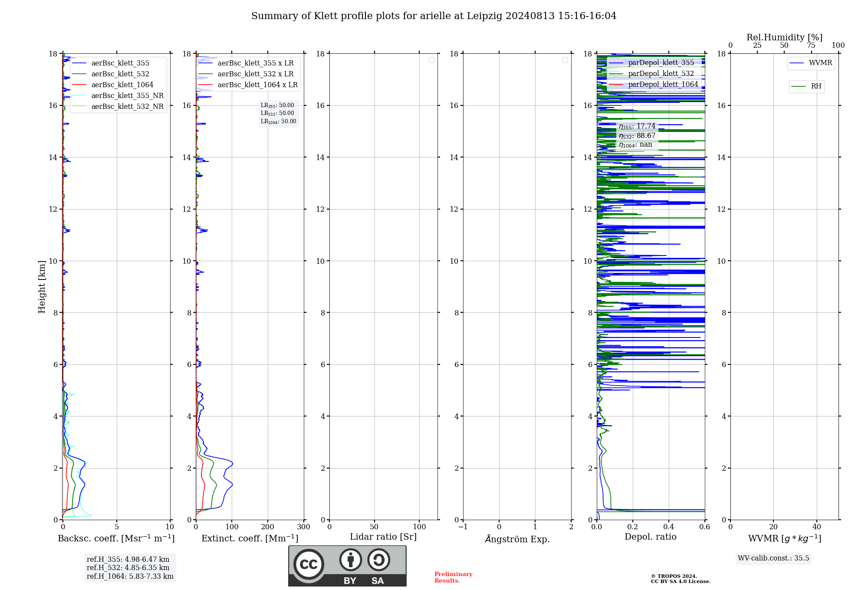
Task: Click the ShareAlike circular arrow icon
Action: pos(378,560)
